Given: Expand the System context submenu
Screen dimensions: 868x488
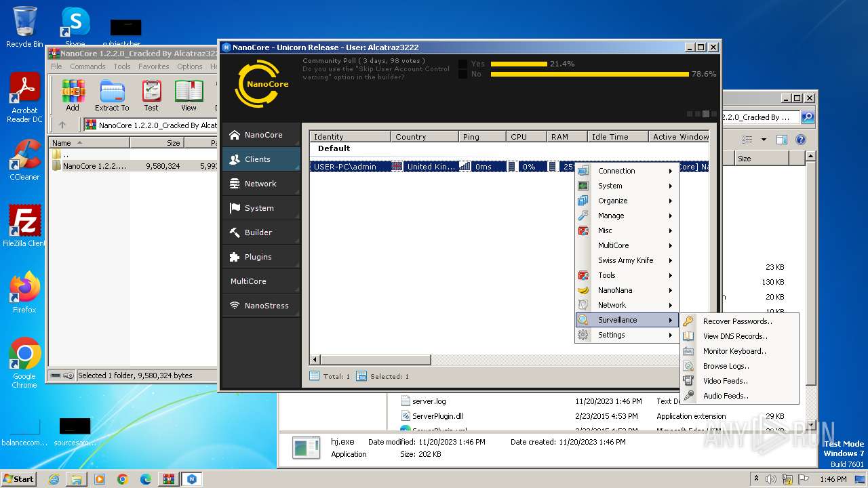Looking at the screenshot, I should click(x=627, y=186).
